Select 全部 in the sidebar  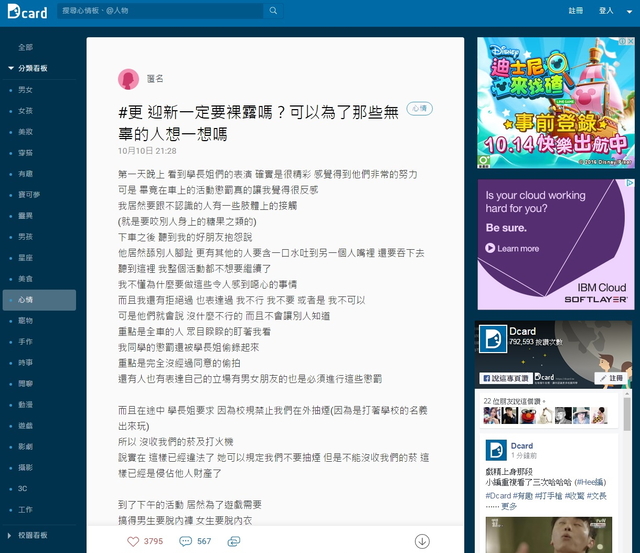25,47
